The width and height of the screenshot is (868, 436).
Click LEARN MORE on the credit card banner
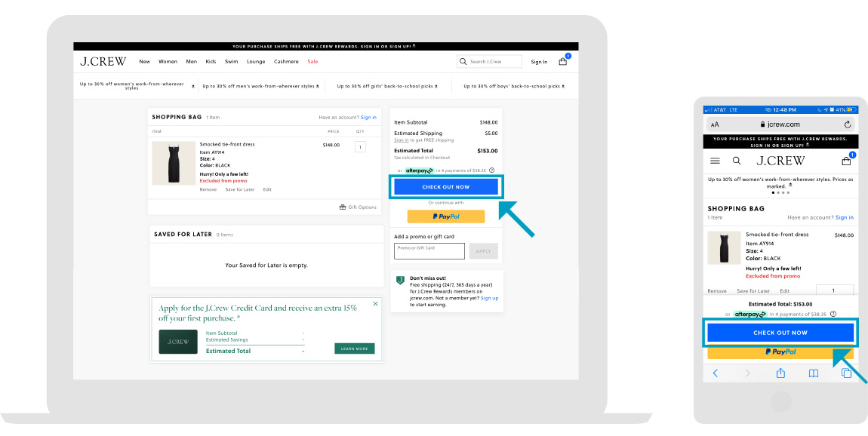click(x=354, y=348)
